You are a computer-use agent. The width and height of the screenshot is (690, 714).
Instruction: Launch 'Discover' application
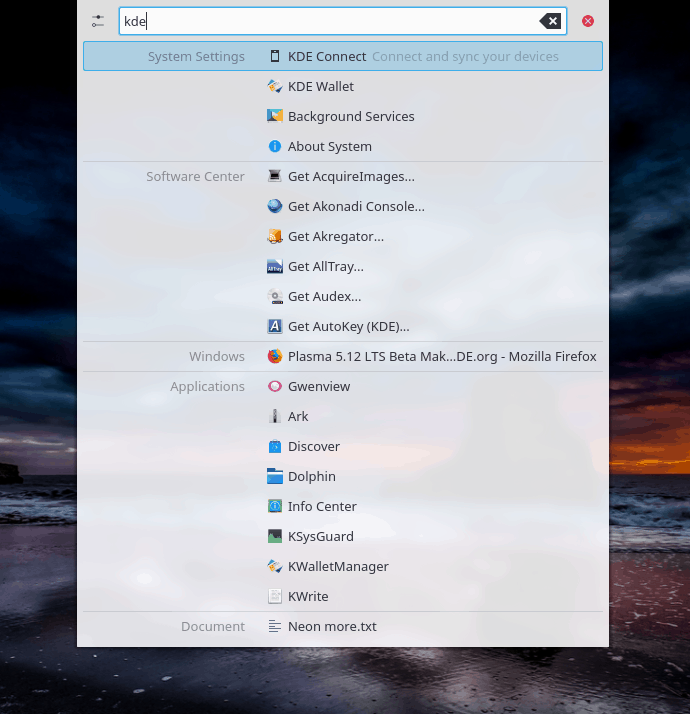point(314,446)
